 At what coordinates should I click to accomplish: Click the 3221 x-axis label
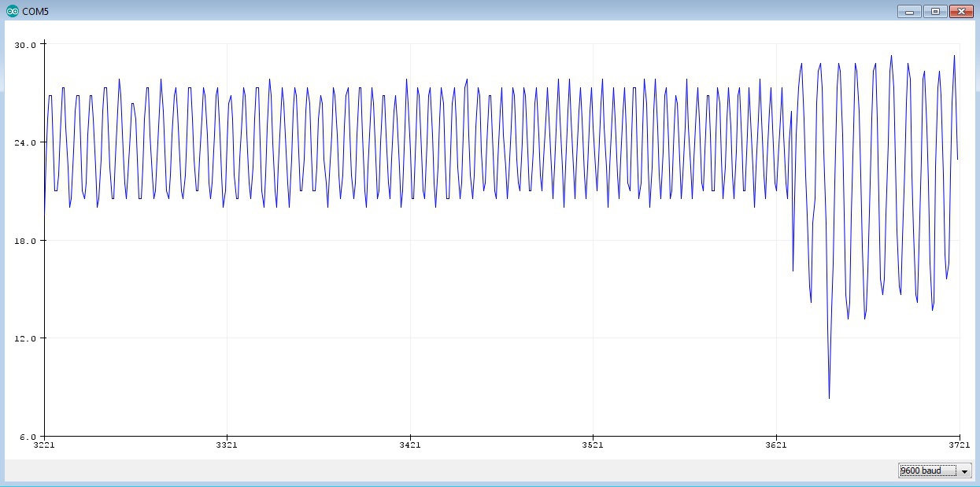pos(44,445)
